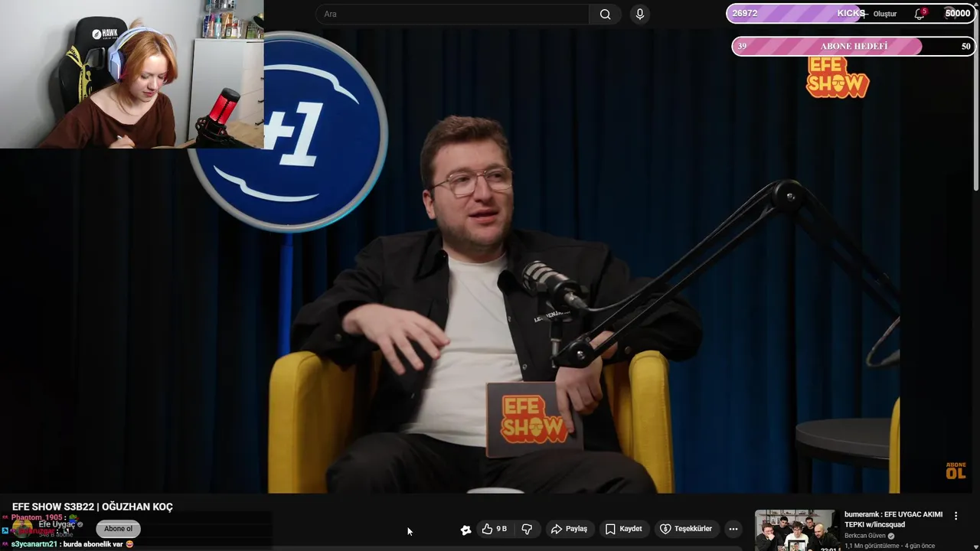Click the 'KICKS' goal progress bar

(x=850, y=14)
